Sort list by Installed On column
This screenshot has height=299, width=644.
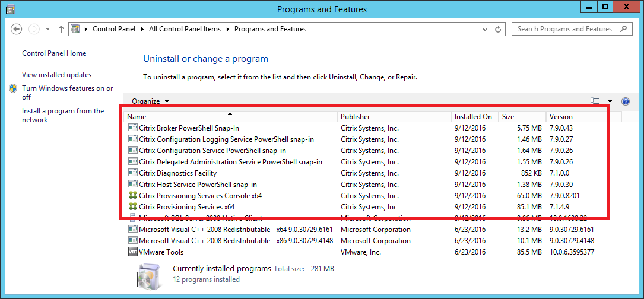click(473, 117)
